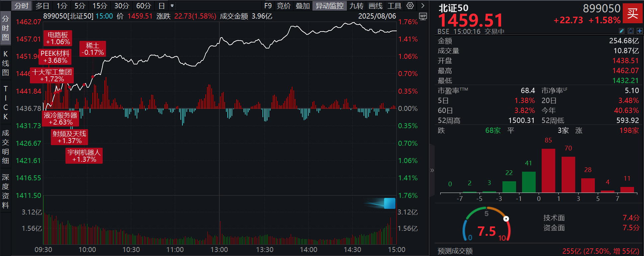Expand the period dropdown arrow next to 日
The height and width of the screenshot is (256, 644).
pyautogui.click(x=172, y=6)
